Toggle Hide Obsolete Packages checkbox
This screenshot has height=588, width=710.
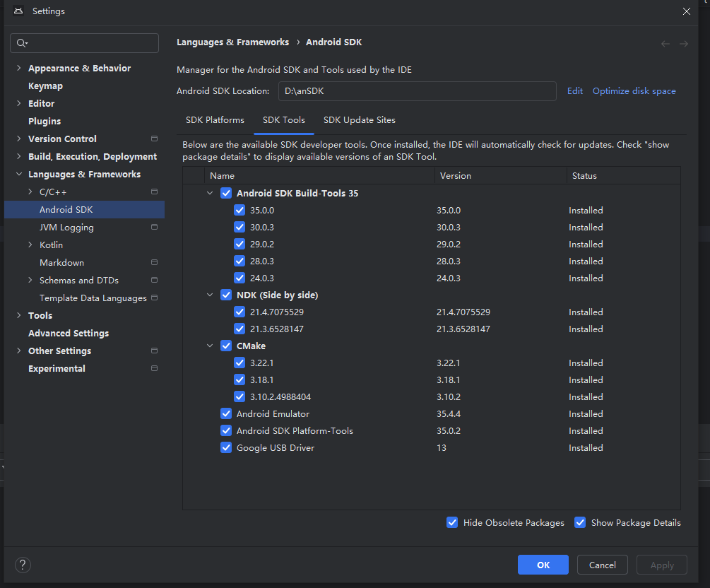[x=452, y=522]
